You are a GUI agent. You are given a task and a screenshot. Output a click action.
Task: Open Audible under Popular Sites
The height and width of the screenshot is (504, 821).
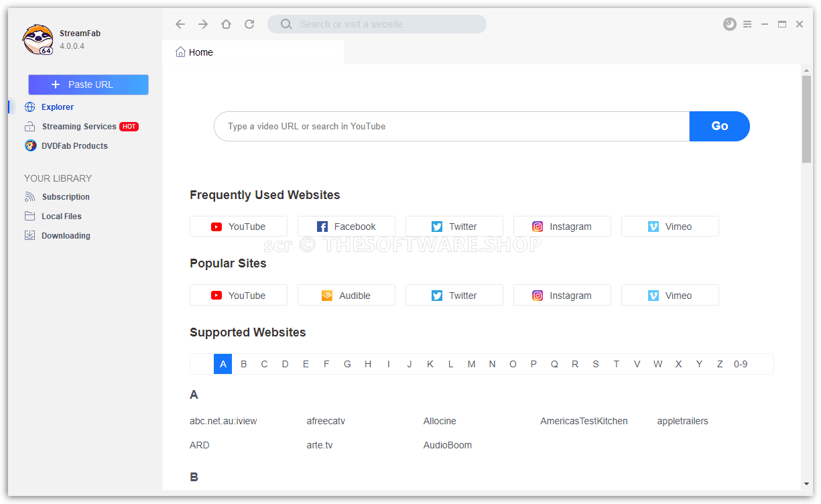pyautogui.click(x=346, y=296)
